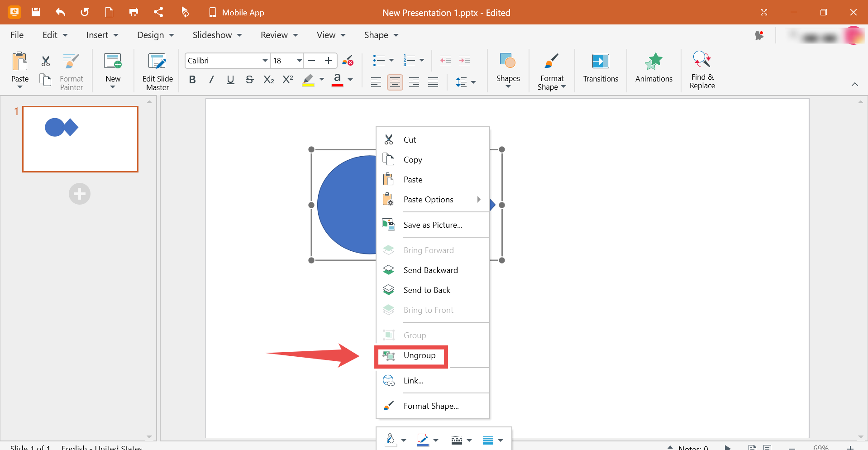Screen dimensions: 868x450
Task: Click the Transitions icon in the toolbar
Action: tap(600, 62)
